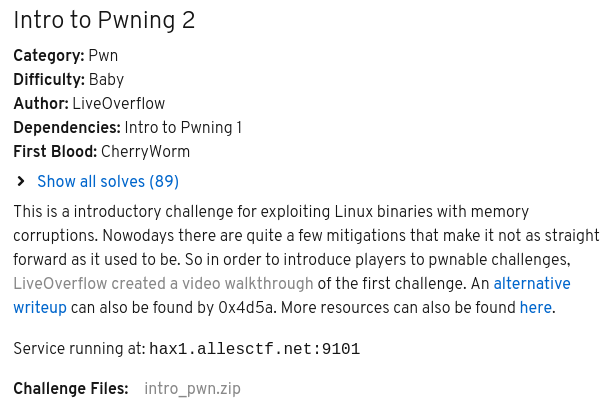Click the "here" resources link
This screenshot has height=405, width=611.
click(535, 308)
